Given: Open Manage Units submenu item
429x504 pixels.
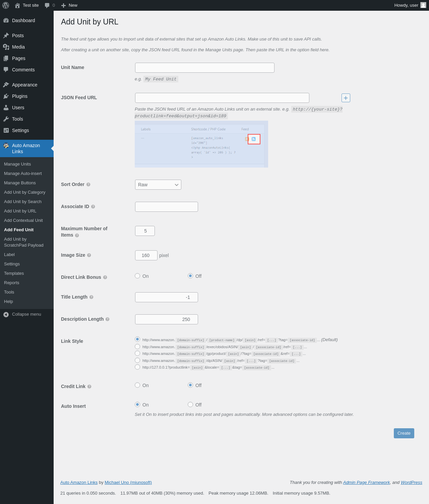Looking at the screenshot, I should [27, 164].
